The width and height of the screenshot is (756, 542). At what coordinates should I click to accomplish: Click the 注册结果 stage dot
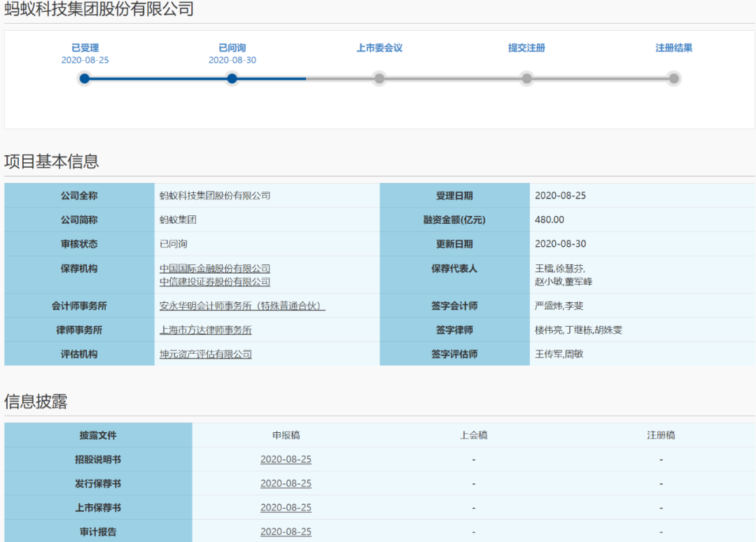tap(673, 78)
